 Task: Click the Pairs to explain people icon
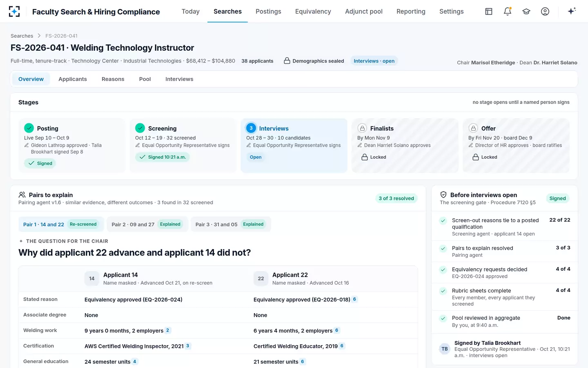coord(22,195)
